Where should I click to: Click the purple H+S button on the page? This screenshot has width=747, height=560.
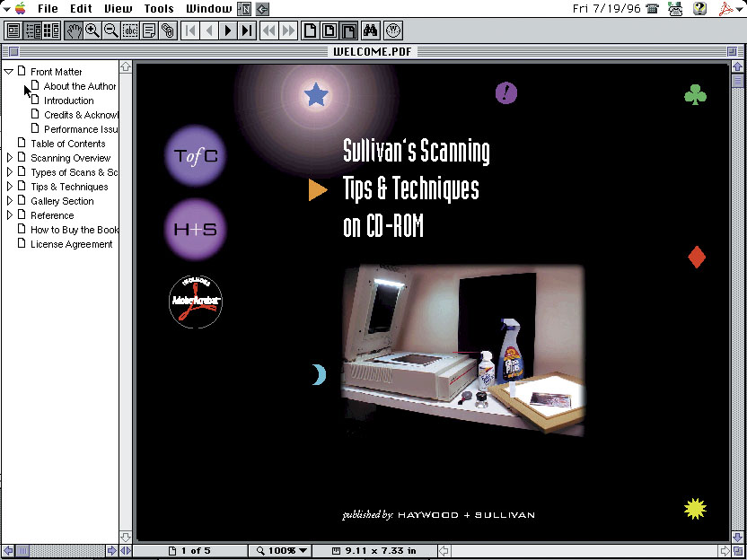point(196,230)
